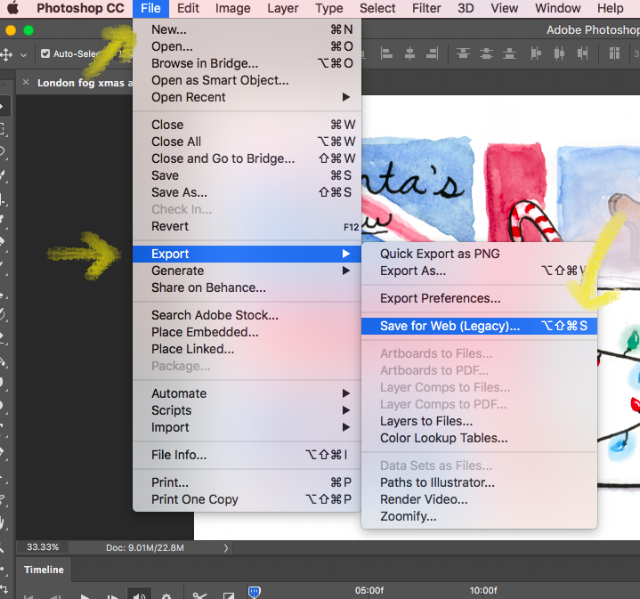Click Distribute bottom edges icon
This screenshot has height=599, width=640.
click(509, 53)
